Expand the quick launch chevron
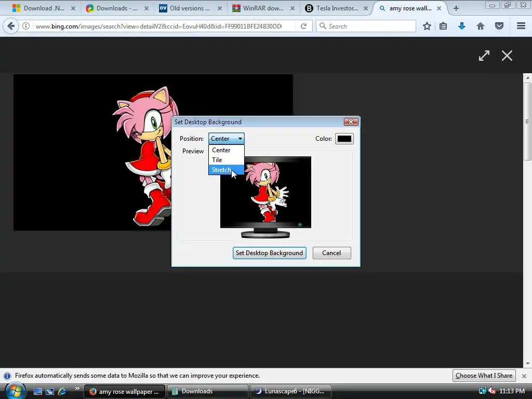532x399 pixels. pyautogui.click(x=77, y=389)
